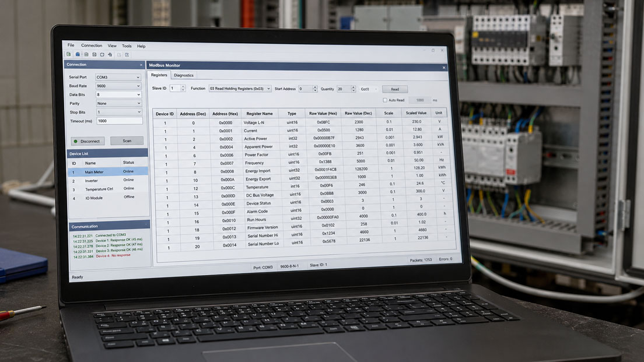Screen dimensions: 644x362
Task: Select IO Module in Device List
Action: [108, 198]
